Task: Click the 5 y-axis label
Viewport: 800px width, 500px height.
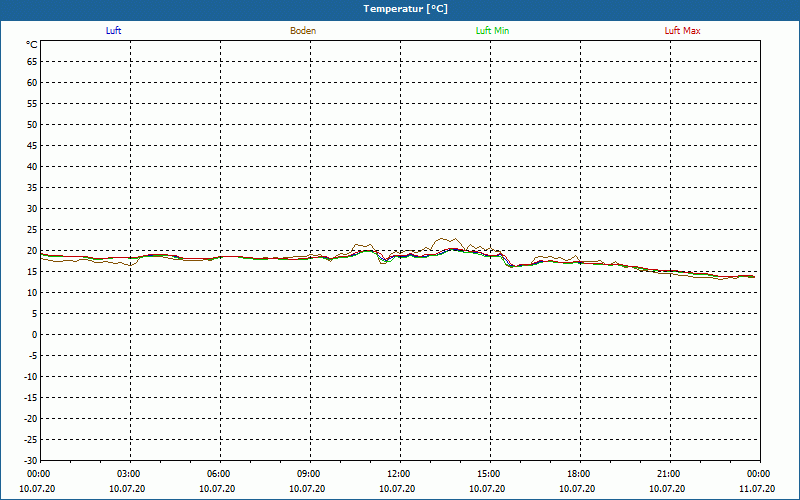Action: 35,314
